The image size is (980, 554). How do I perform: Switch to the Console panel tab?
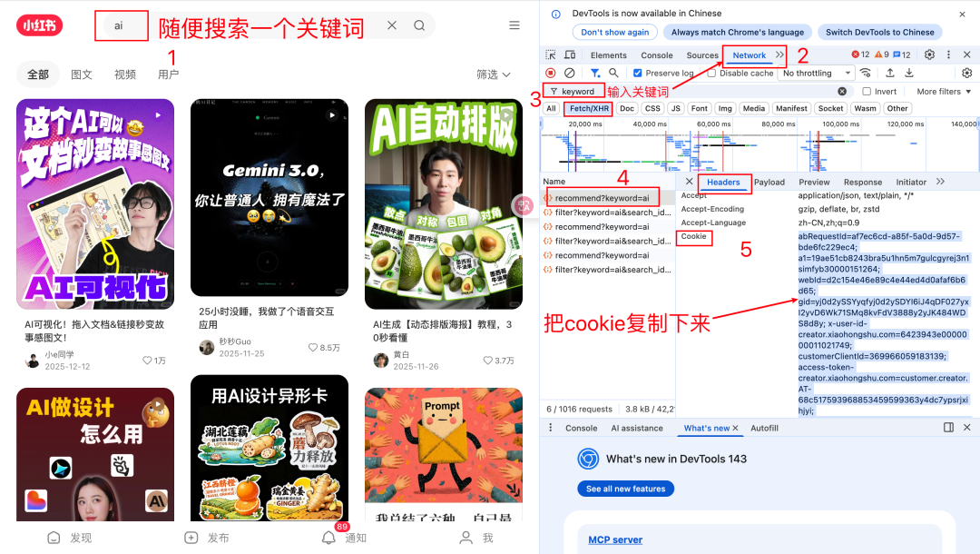coord(657,55)
